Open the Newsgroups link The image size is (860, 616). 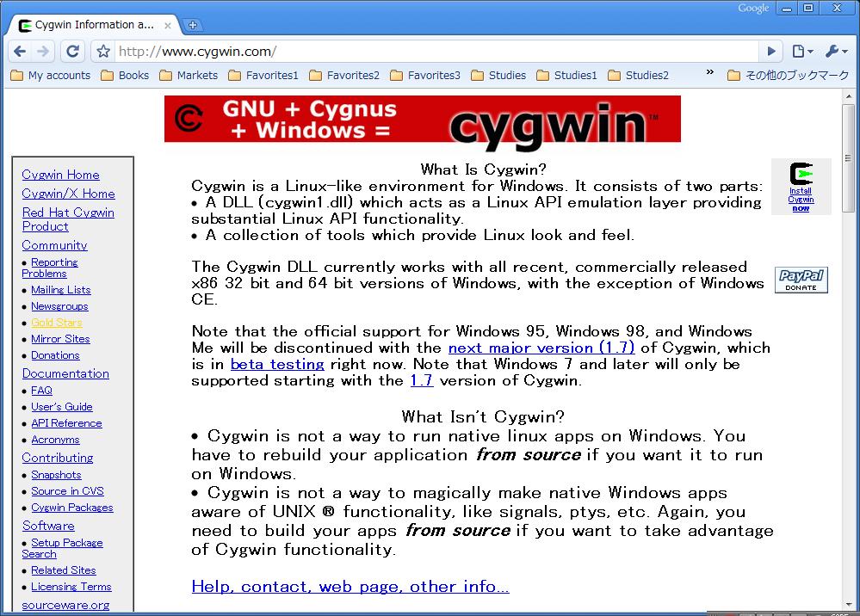[59, 305]
